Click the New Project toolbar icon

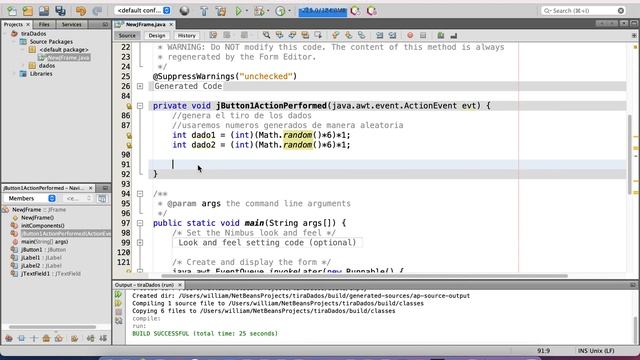(27, 11)
